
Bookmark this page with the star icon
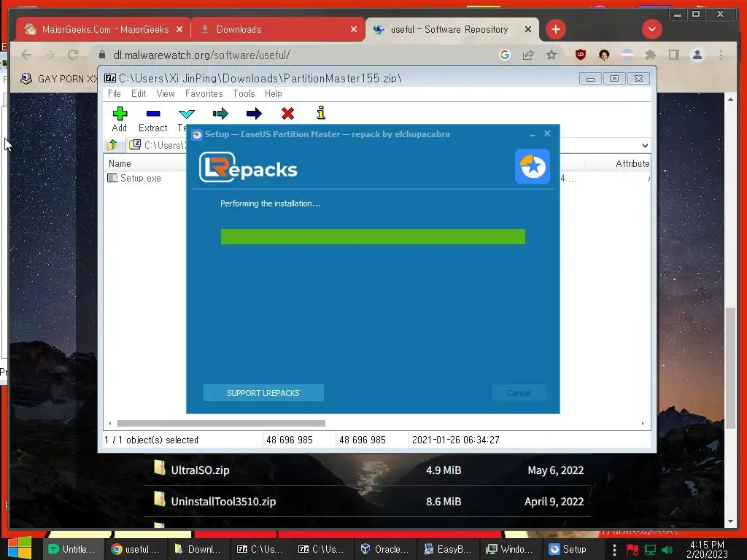click(551, 55)
